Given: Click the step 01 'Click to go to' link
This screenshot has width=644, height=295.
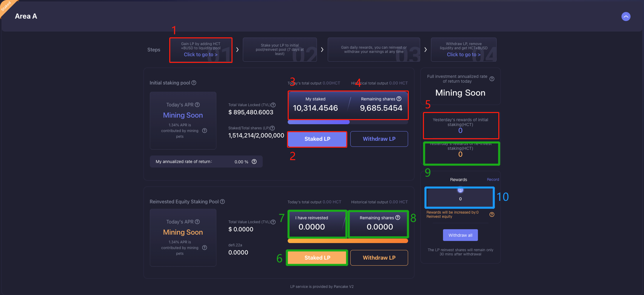Looking at the screenshot, I should (x=201, y=54).
